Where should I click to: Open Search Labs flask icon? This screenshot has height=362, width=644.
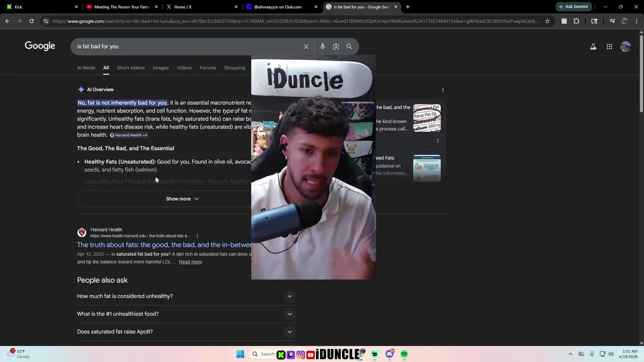coord(593,46)
